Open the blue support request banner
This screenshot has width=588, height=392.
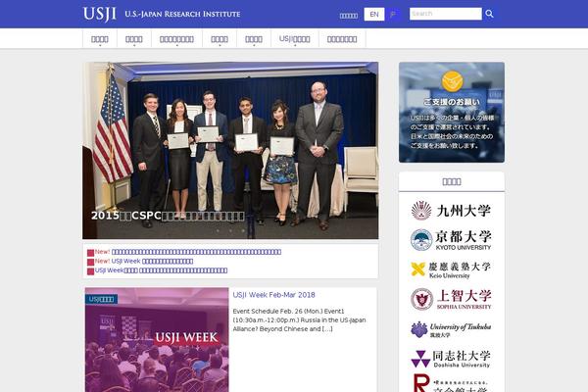(x=452, y=112)
